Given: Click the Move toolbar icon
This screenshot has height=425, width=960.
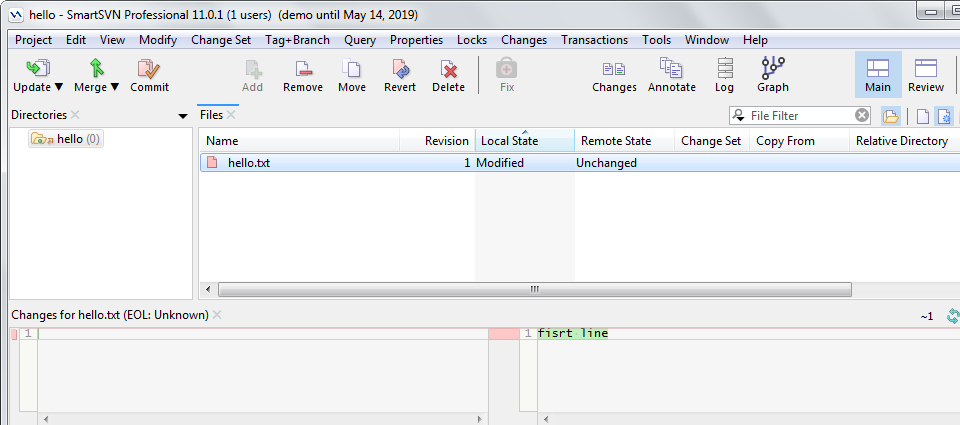Looking at the screenshot, I should pyautogui.click(x=352, y=68).
